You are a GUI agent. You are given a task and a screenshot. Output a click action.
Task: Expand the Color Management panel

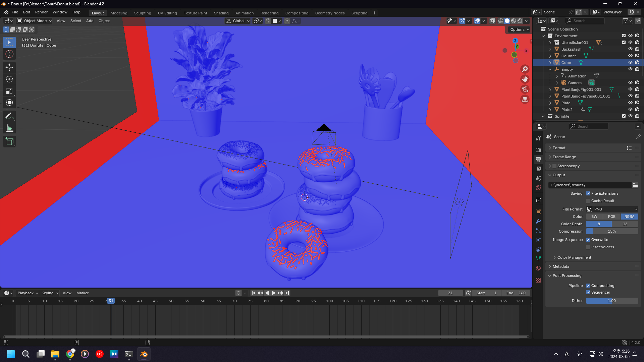574,257
